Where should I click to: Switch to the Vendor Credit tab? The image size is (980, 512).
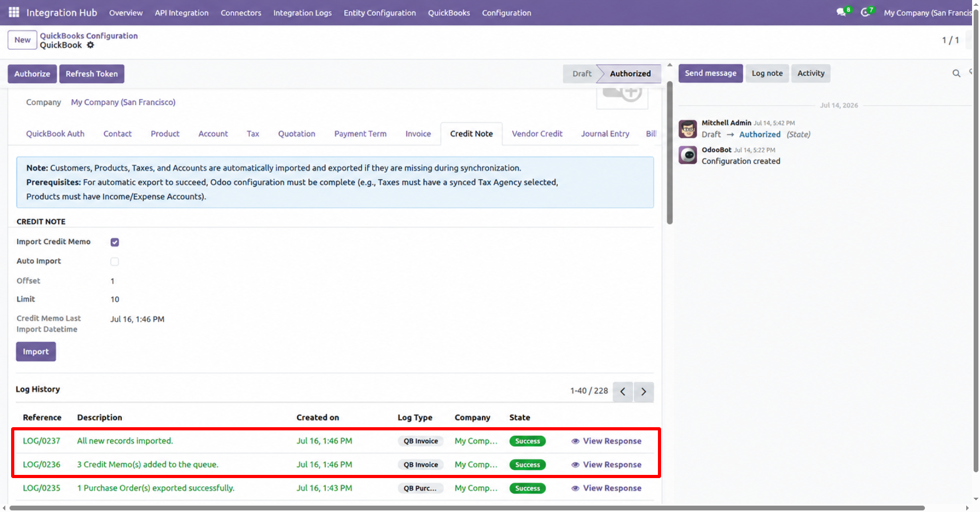tap(537, 134)
